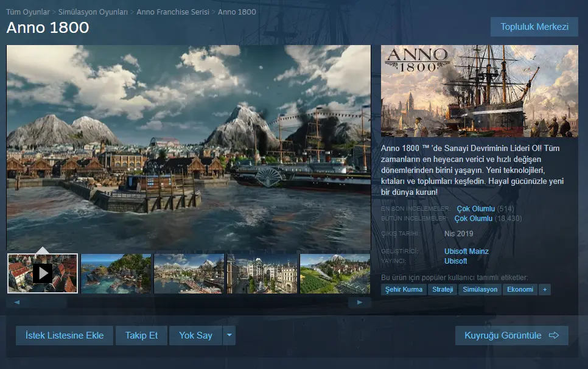Select the city buildings screenshot thumbnail
This screenshot has height=369, width=588.
(262, 273)
